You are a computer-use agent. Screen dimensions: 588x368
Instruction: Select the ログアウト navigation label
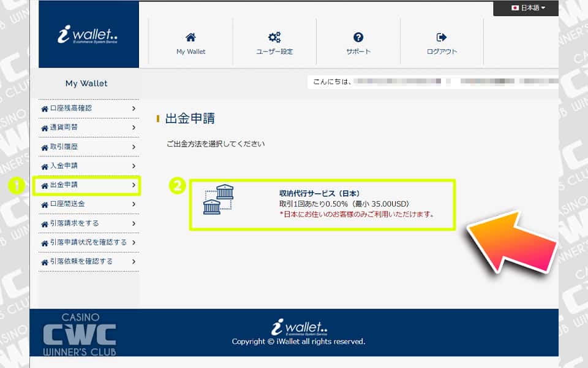pos(442,52)
